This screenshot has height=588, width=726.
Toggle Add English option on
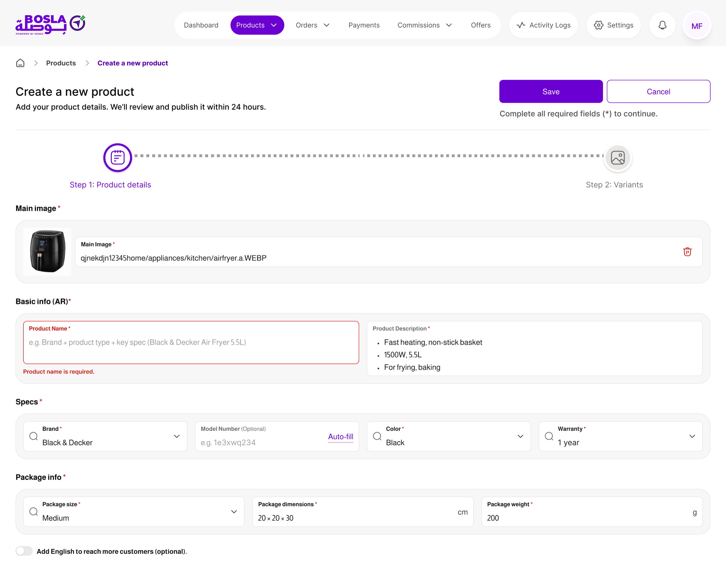tap(24, 551)
